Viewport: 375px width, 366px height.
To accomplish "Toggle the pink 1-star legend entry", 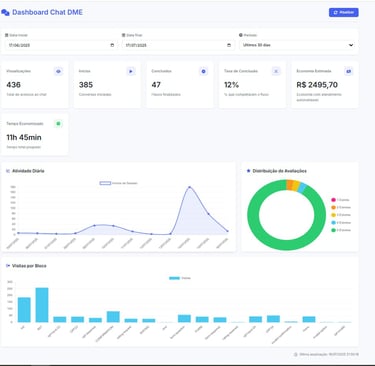I will (x=340, y=200).
